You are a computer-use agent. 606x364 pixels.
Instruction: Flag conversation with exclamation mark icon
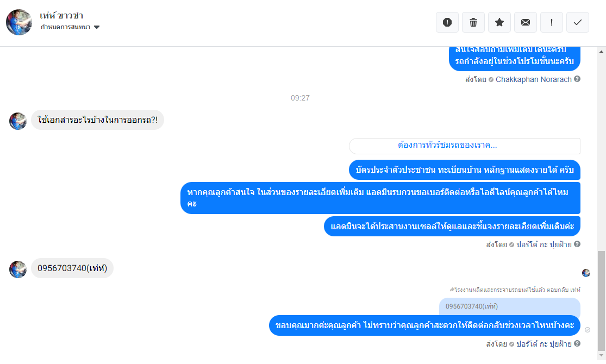click(x=552, y=22)
